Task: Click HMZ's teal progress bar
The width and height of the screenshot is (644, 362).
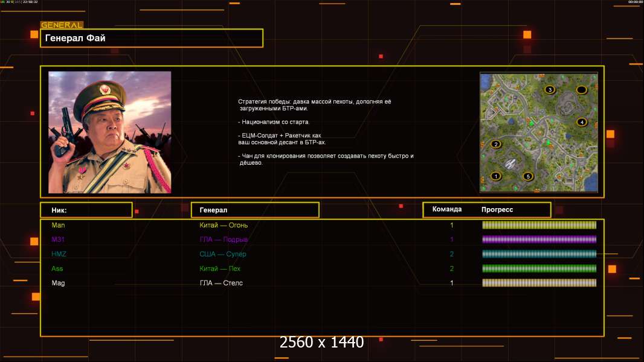Action: pos(539,254)
